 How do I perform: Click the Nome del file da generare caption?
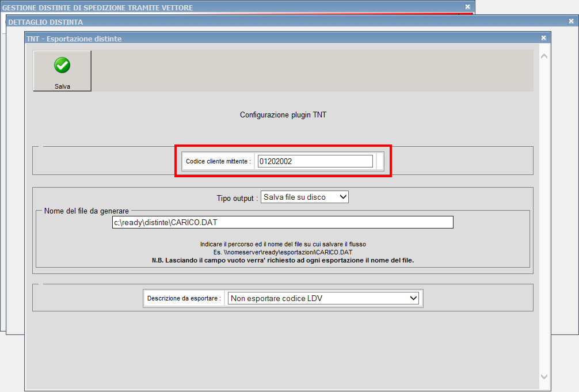click(86, 211)
